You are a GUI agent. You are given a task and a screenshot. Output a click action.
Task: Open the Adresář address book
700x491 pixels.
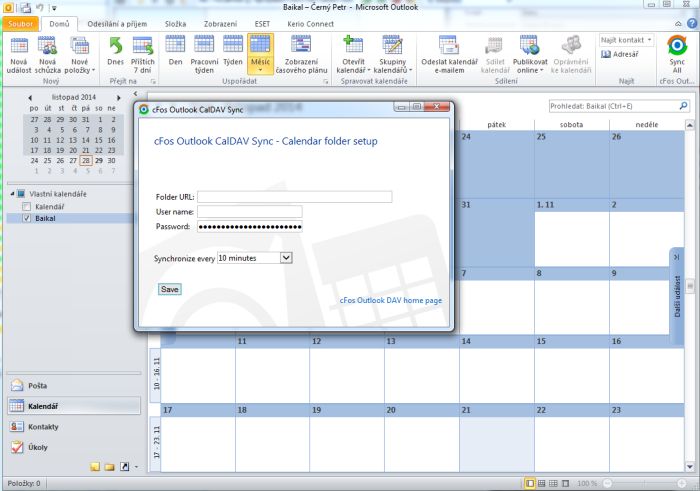tap(620, 54)
